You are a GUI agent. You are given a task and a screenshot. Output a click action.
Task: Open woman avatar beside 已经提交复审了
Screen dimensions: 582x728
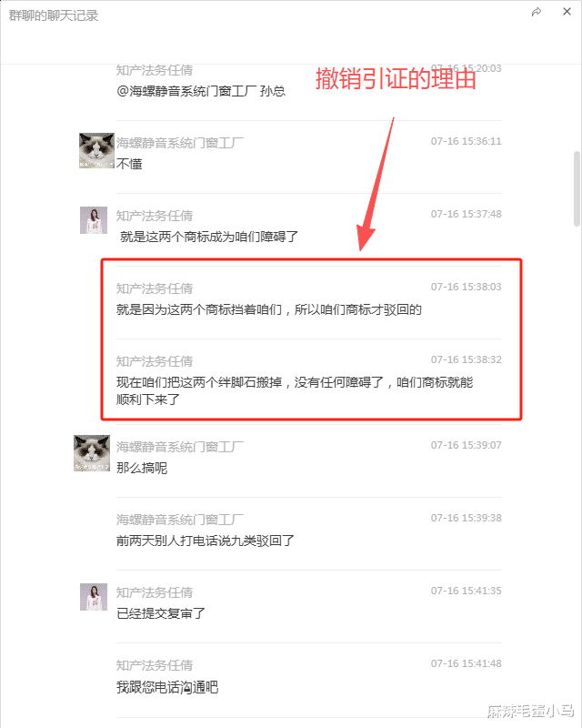click(x=94, y=597)
